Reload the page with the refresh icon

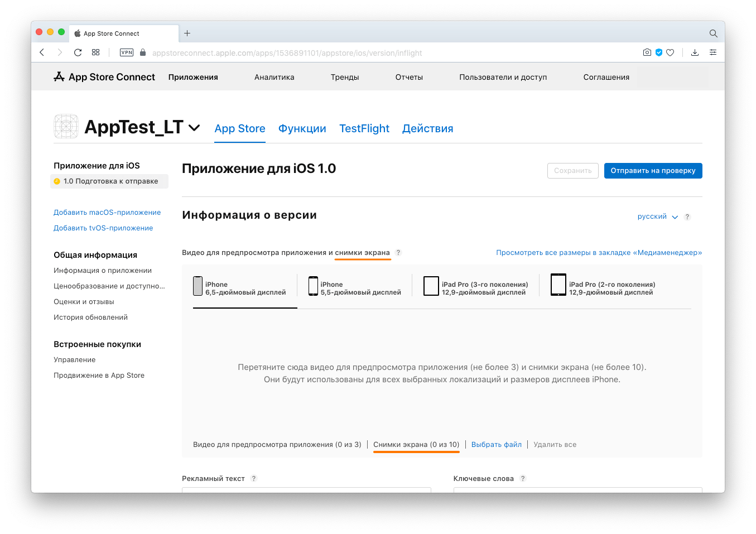tap(78, 52)
